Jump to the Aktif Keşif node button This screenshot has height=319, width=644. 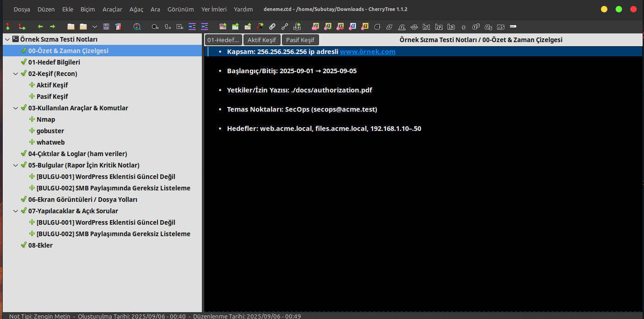click(x=262, y=40)
